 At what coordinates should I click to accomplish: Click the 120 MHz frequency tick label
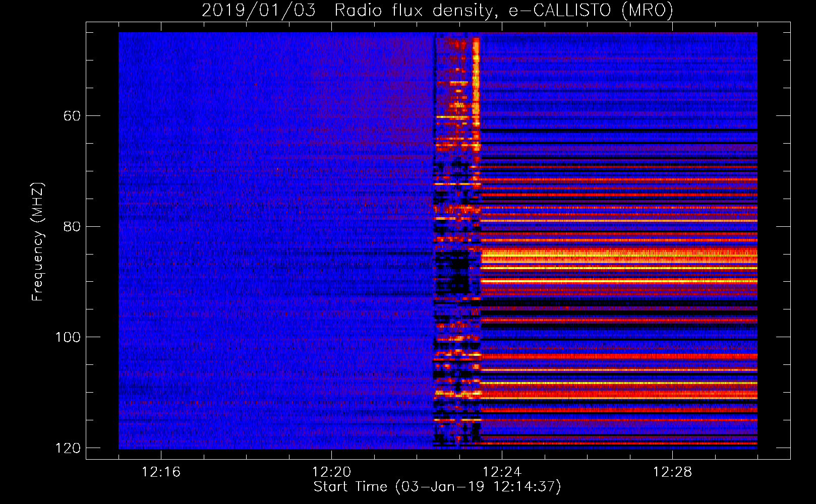point(68,448)
